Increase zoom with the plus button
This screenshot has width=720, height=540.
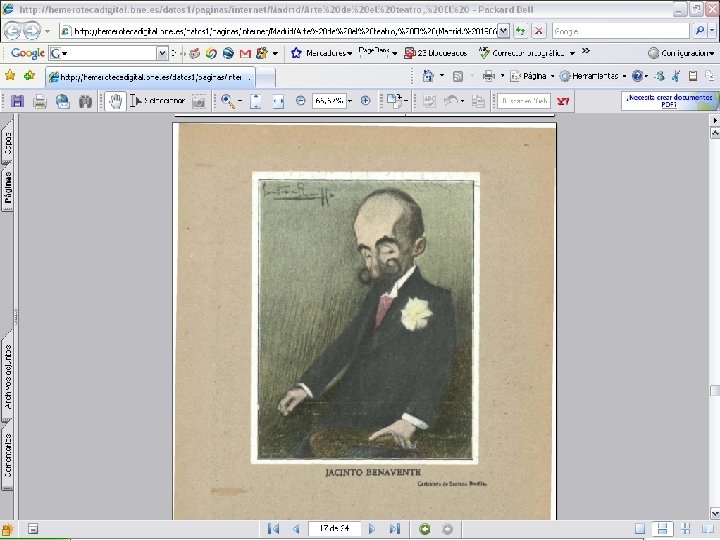[x=366, y=101]
